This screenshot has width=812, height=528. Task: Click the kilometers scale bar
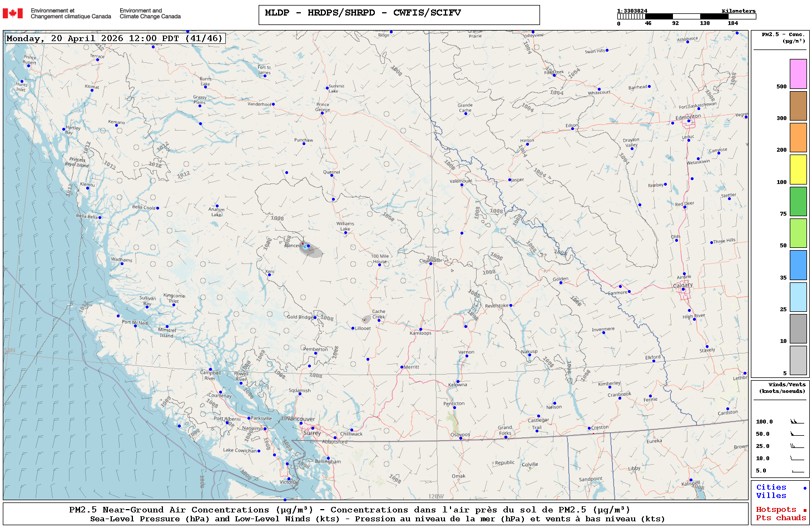coord(686,17)
